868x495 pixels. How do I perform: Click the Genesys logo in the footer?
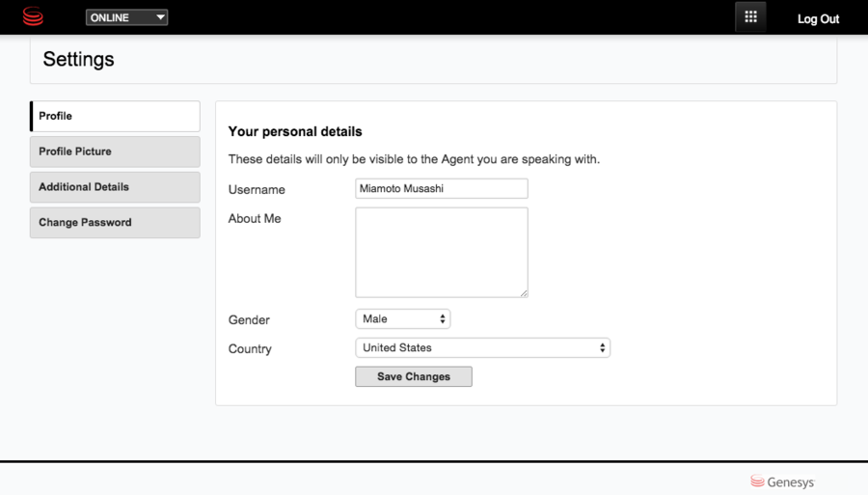tap(782, 481)
